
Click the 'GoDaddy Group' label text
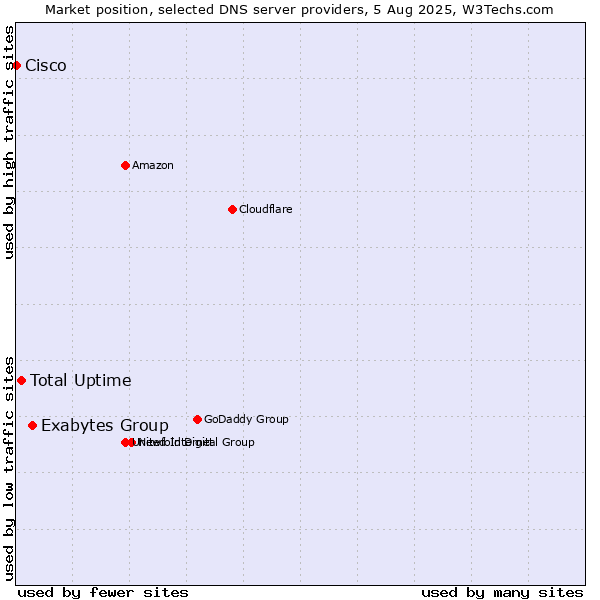tap(246, 419)
